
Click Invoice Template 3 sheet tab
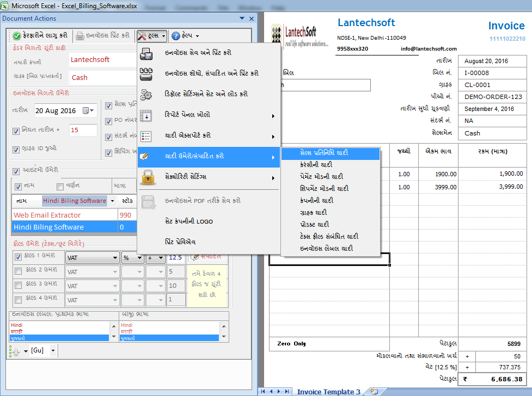(x=328, y=392)
